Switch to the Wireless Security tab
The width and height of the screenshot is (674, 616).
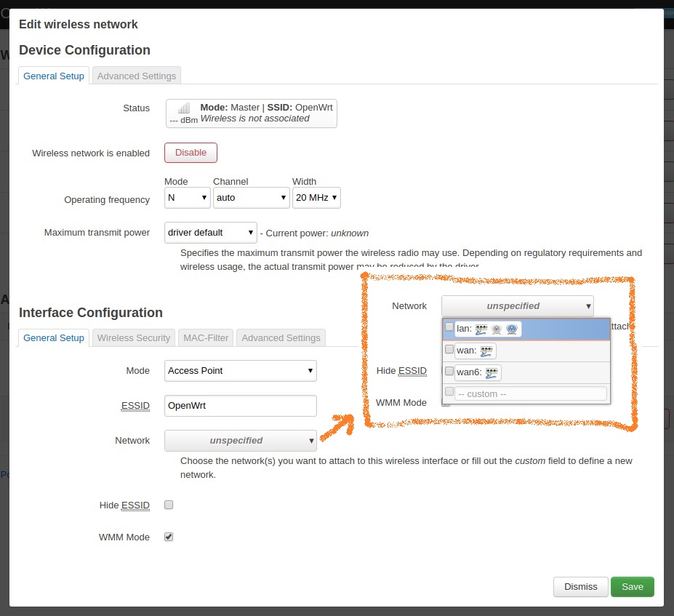(134, 338)
